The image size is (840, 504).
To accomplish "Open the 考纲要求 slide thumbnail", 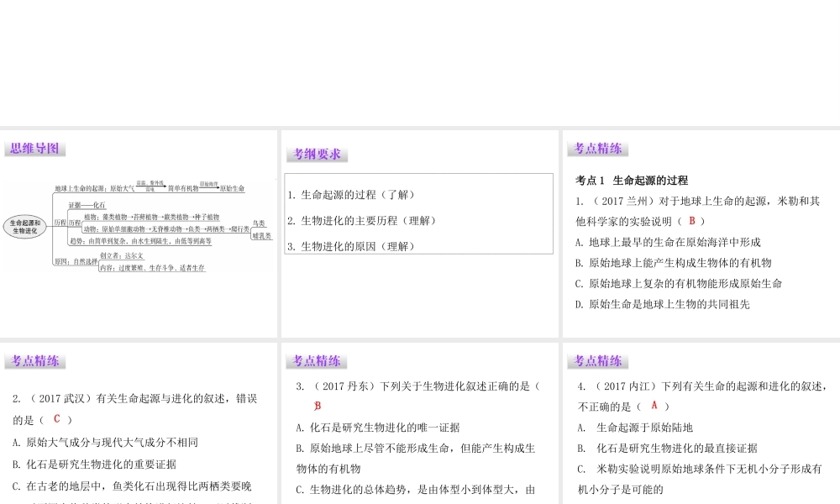I will click(x=419, y=234).
